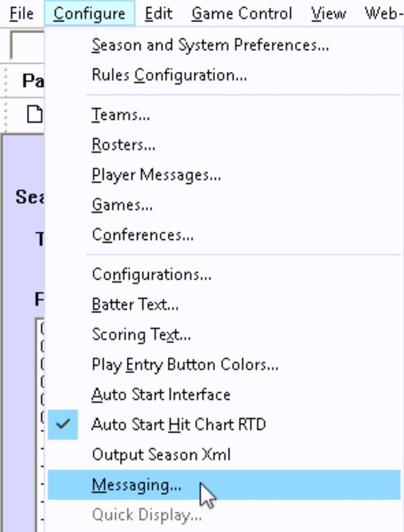Collapse the open Configure menu
The width and height of the screenshot is (404, 532).
click(89, 14)
